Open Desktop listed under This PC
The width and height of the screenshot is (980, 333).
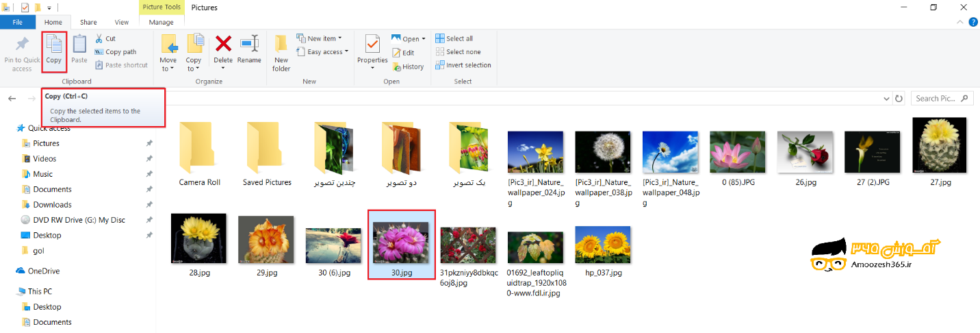(x=47, y=307)
